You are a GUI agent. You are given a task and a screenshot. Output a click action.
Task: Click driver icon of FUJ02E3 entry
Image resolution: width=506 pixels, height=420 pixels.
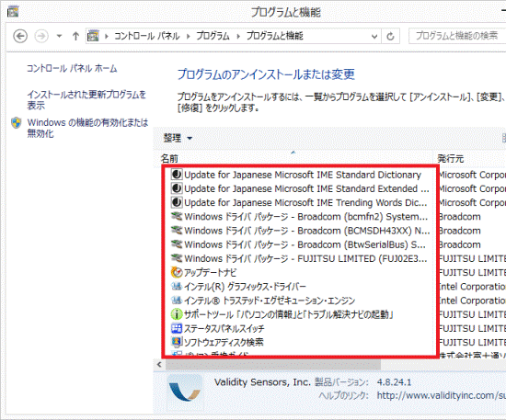coord(177,259)
